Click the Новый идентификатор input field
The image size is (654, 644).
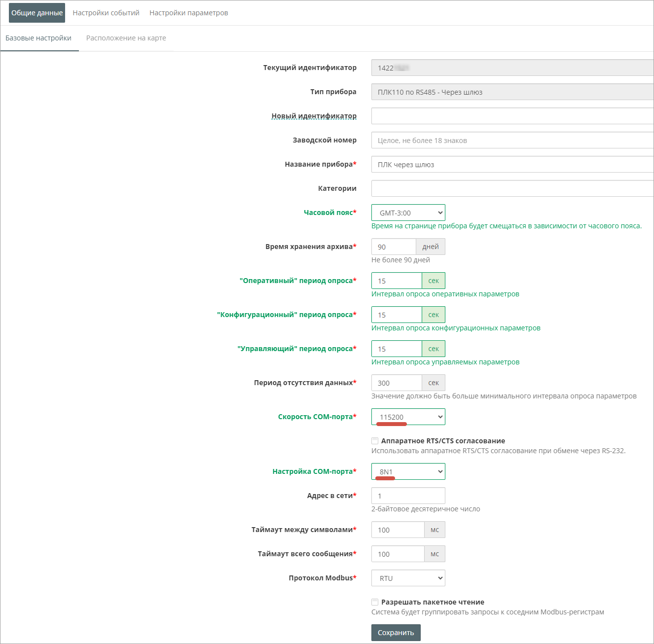(512, 116)
